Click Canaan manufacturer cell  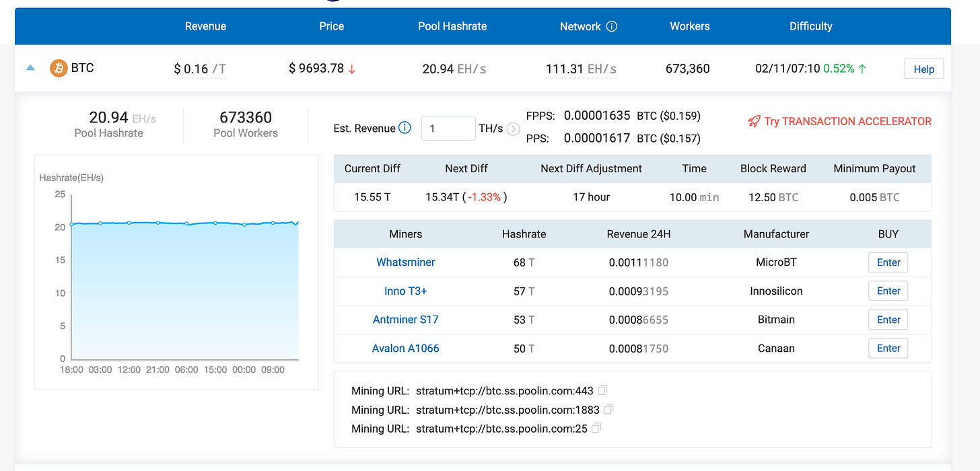(776, 349)
